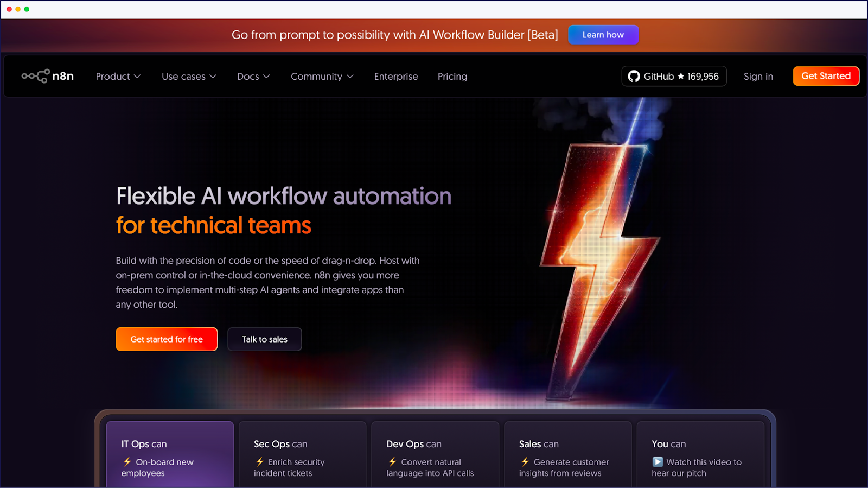
Task: Open the Community menu
Action: coord(322,77)
